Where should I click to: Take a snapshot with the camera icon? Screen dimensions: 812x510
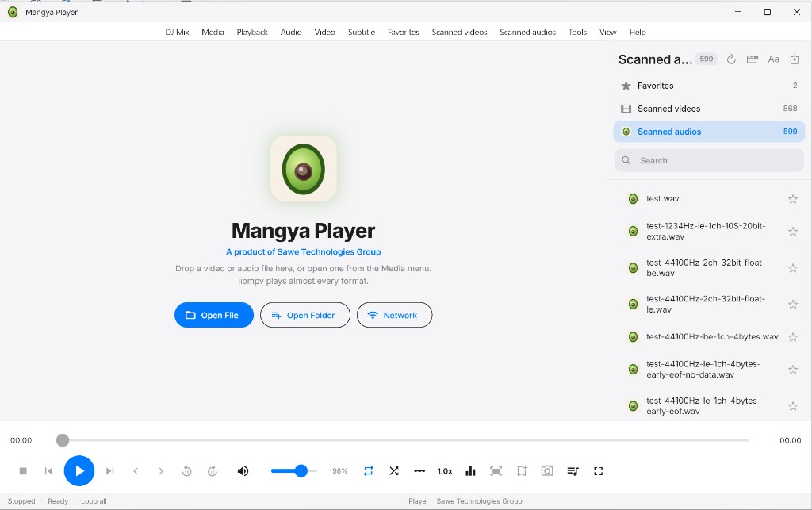547,470
